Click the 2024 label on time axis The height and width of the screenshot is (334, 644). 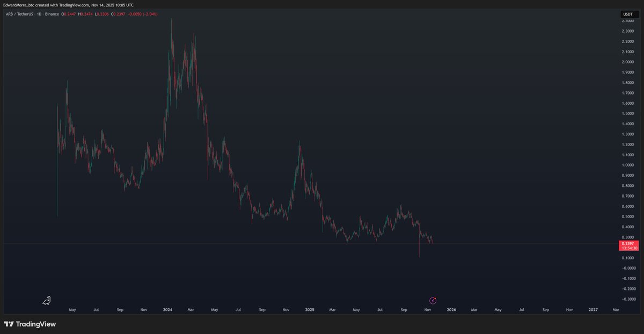168,310
